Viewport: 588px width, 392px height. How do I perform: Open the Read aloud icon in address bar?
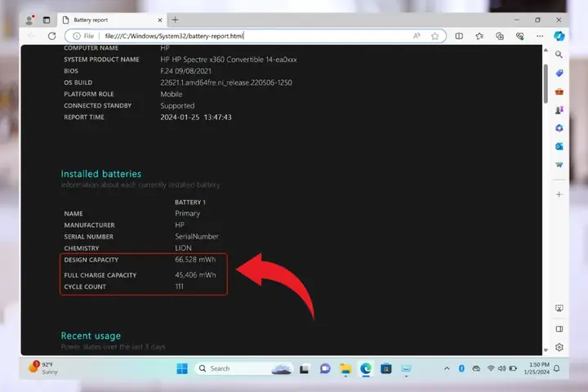click(x=416, y=36)
